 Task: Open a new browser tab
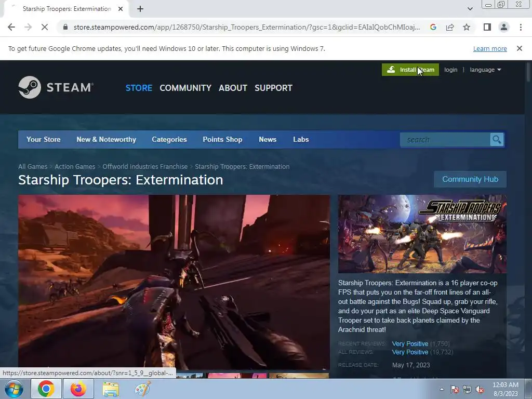click(140, 9)
